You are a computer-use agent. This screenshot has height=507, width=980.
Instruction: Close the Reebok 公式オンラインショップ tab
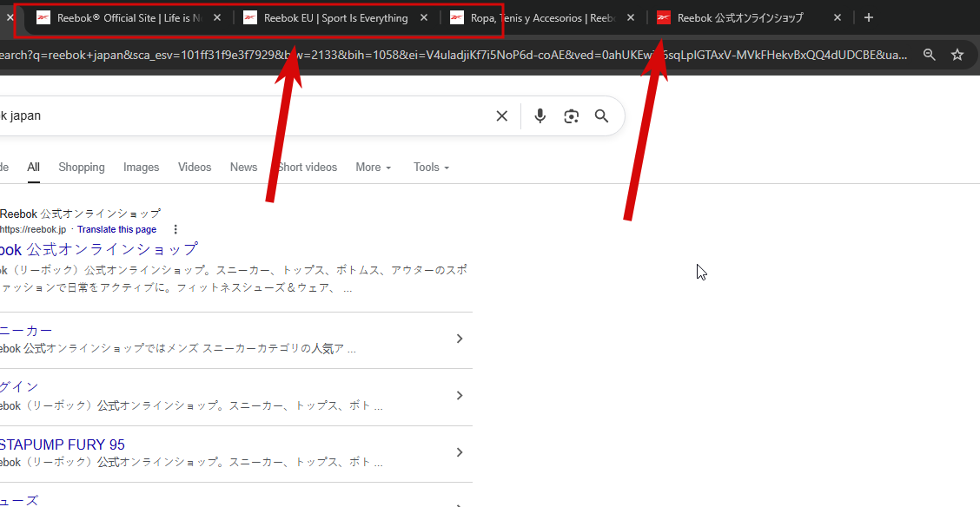[838, 17]
